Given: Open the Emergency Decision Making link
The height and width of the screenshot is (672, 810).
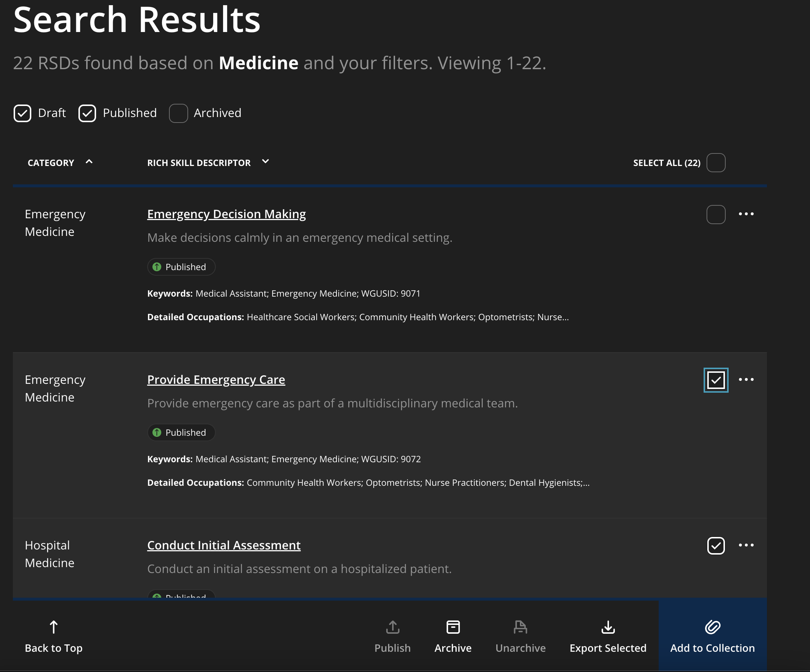Looking at the screenshot, I should (226, 214).
